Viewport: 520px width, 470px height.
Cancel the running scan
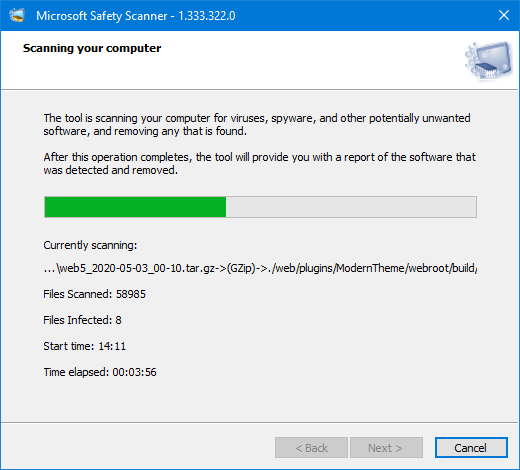pos(471,448)
